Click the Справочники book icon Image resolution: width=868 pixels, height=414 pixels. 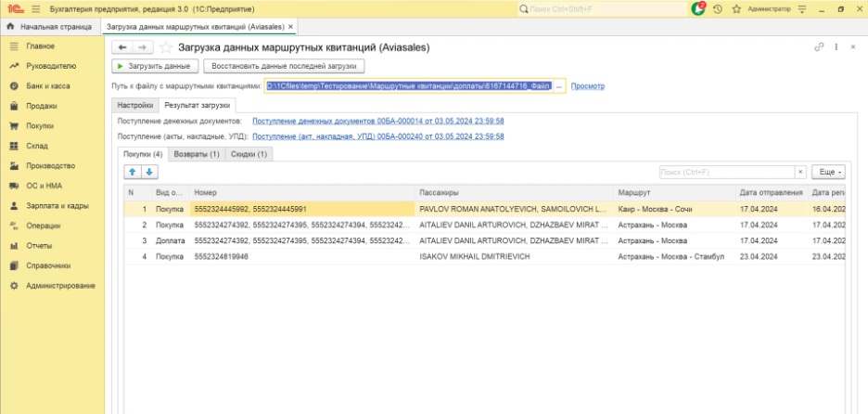[x=15, y=265]
